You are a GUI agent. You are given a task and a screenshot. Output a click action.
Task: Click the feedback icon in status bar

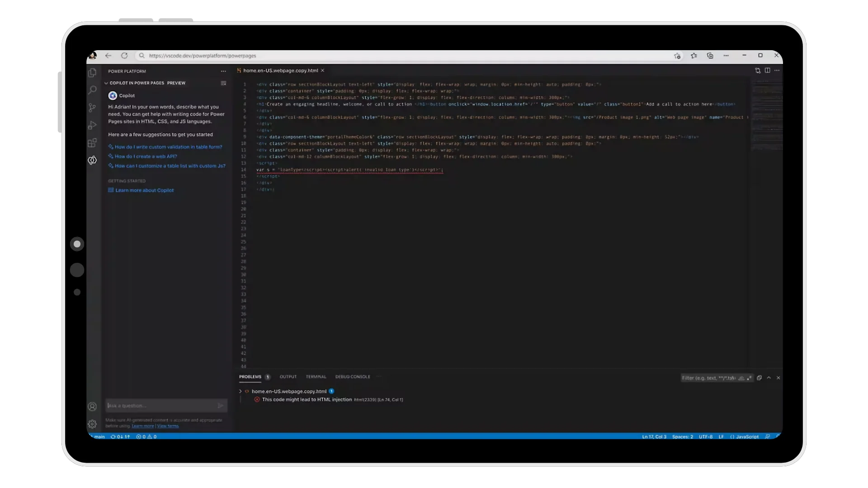click(x=768, y=436)
